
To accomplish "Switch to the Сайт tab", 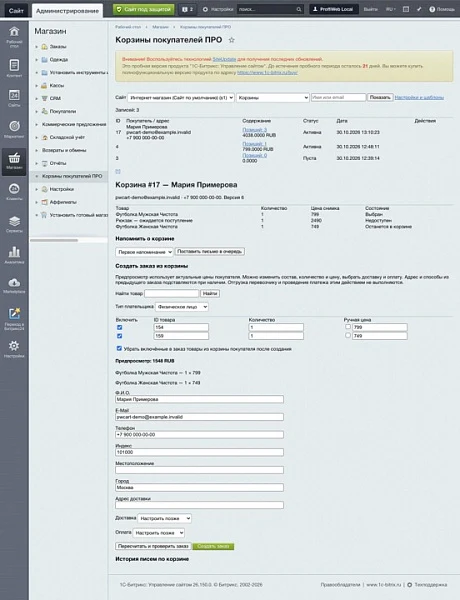I will coord(16,11).
